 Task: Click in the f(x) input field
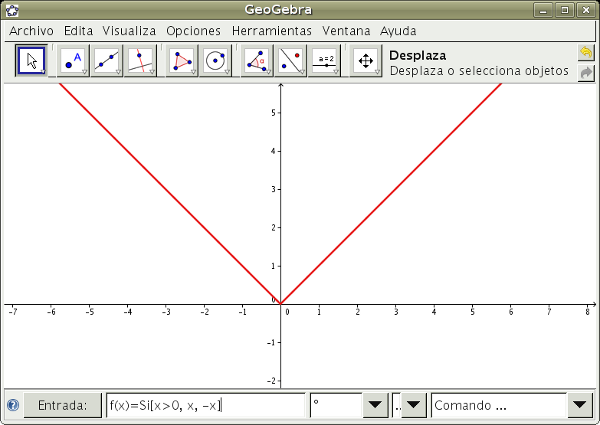[205, 406]
